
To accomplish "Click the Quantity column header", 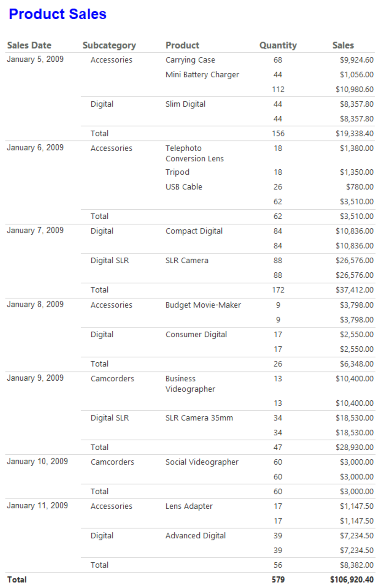I will tap(278, 45).
